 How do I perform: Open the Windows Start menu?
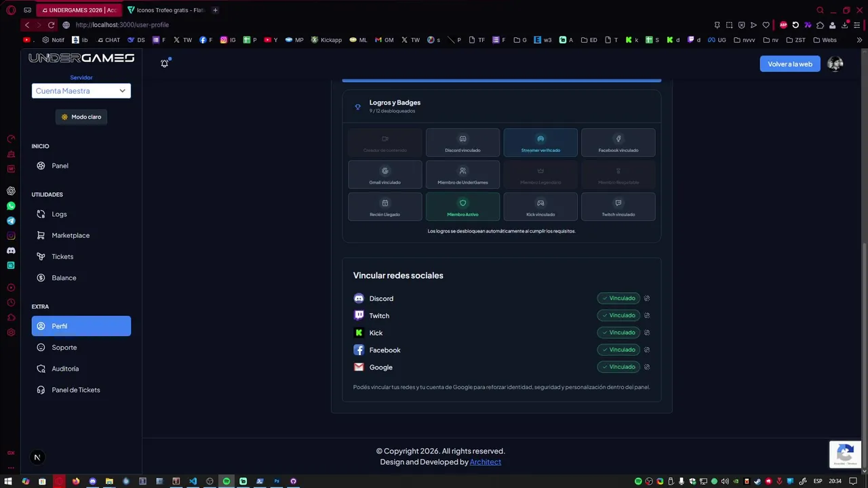8,481
